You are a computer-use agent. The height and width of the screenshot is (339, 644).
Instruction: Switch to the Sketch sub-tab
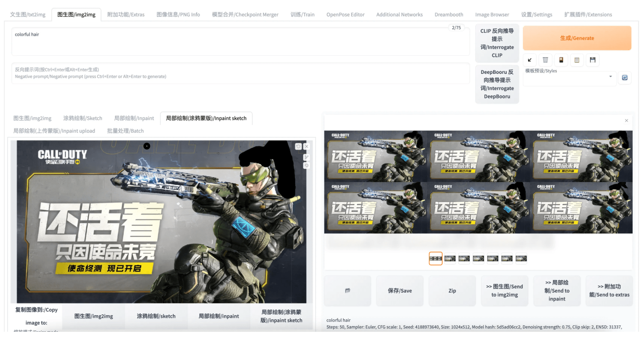click(83, 118)
